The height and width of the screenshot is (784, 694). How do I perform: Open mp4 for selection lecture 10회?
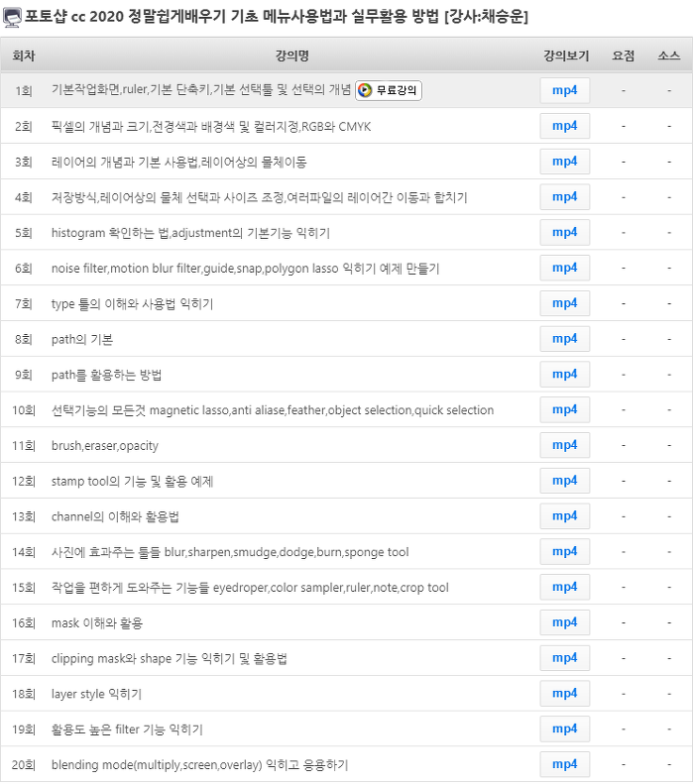point(564,410)
